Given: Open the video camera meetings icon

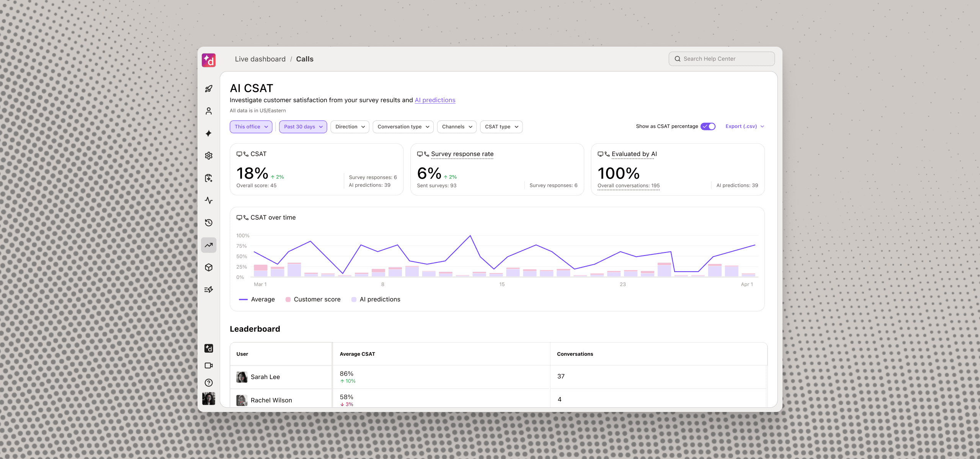Looking at the screenshot, I should tap(209, 366).
